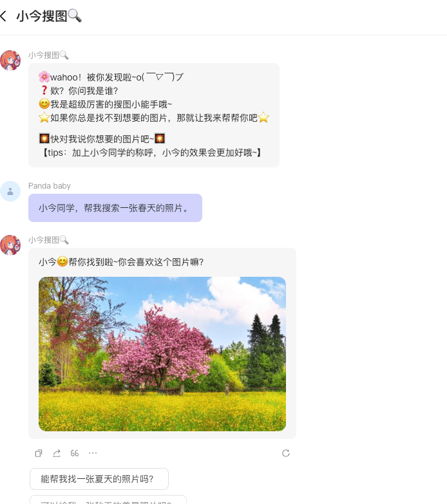Open Panda baby's user avatar
This screenshot has height=504, width=447.
(x=10, y=191)
